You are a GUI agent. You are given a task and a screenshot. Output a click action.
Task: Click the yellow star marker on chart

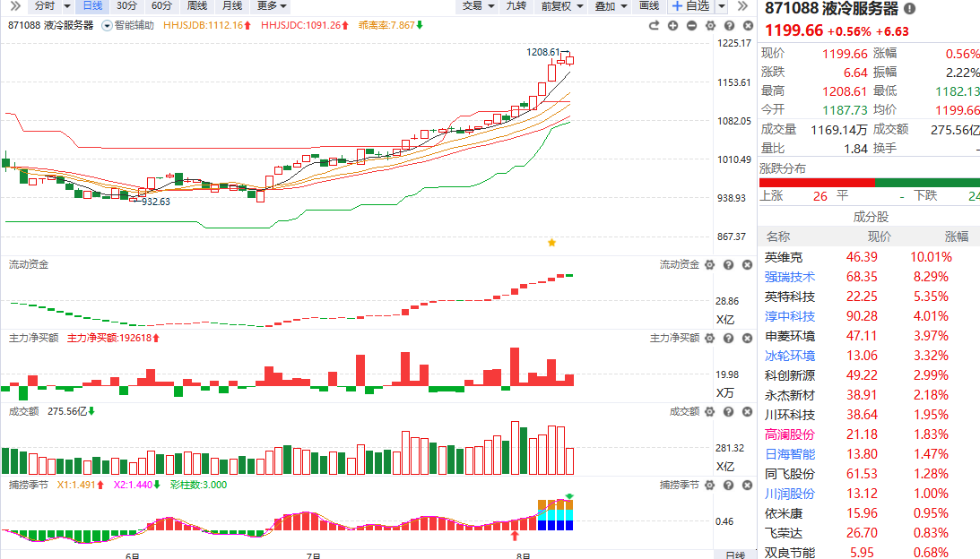point(552,243)
